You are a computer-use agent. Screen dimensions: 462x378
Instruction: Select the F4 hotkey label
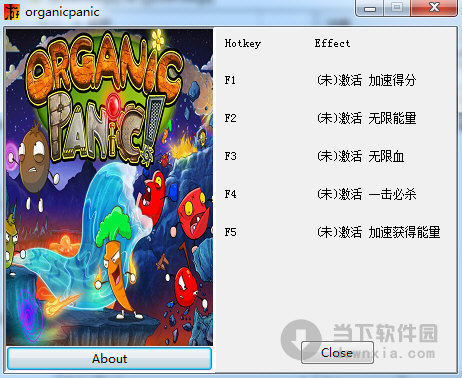coord(230,194)
